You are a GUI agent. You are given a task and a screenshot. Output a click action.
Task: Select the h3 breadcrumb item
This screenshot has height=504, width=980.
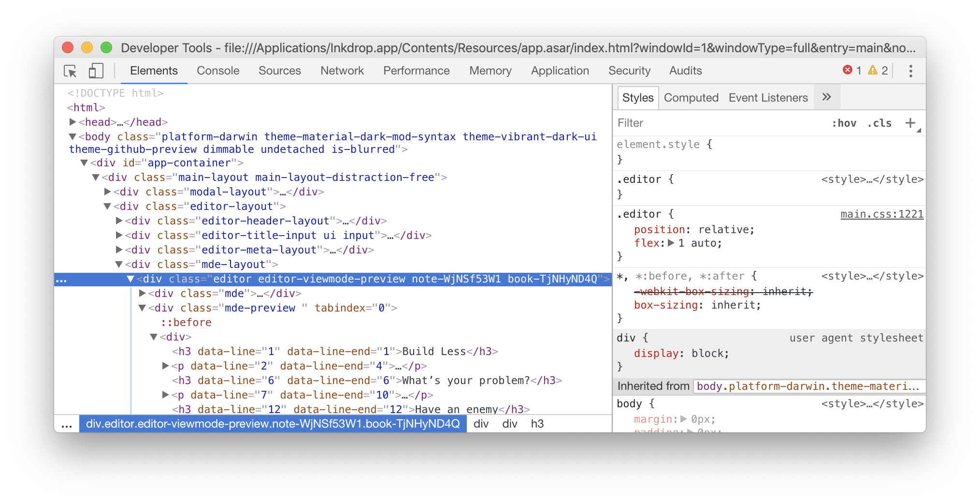pos(537,424)
